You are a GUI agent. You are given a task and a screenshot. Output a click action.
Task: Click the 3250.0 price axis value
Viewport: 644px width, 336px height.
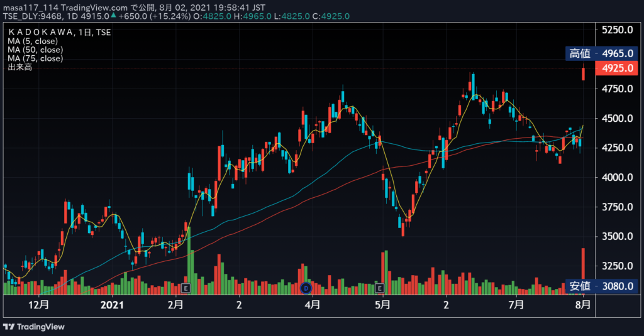click(x=618, y=266)
